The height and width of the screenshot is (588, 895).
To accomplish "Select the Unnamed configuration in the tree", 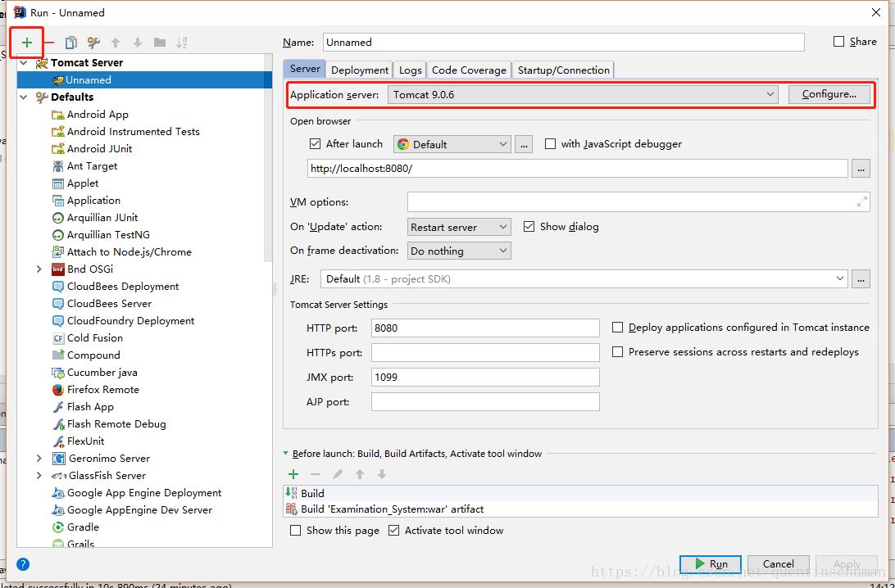I will point(144,79).
